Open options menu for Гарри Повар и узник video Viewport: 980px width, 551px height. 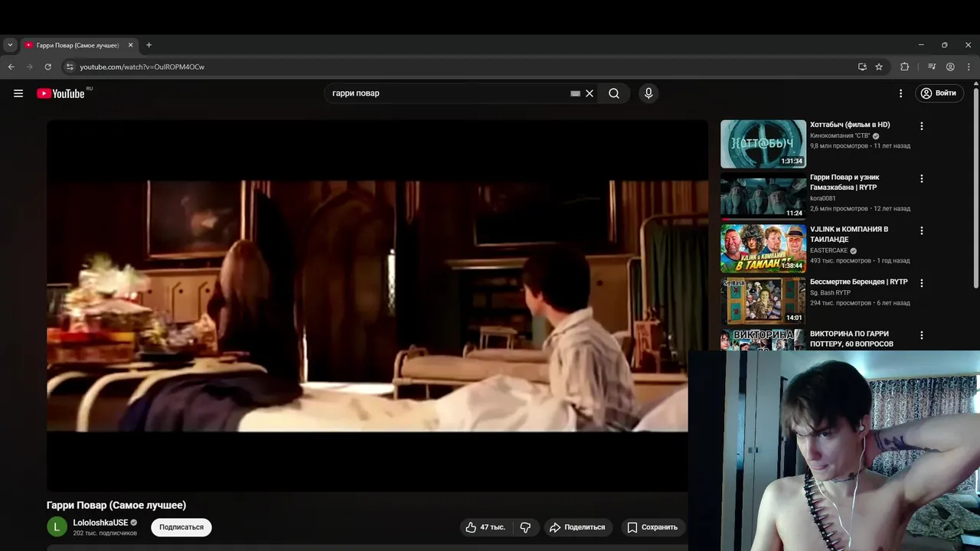click(922, 178)
